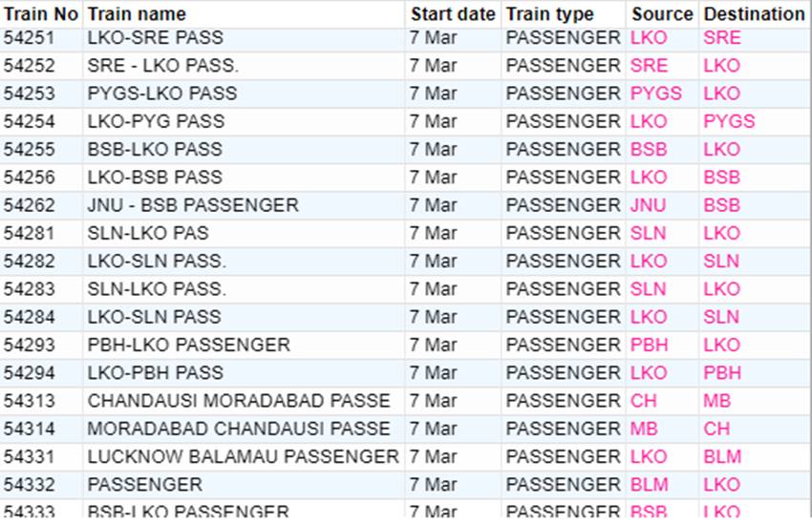Click the Train name column header
This screenshot has width=812, height=525.
[137, 14]
